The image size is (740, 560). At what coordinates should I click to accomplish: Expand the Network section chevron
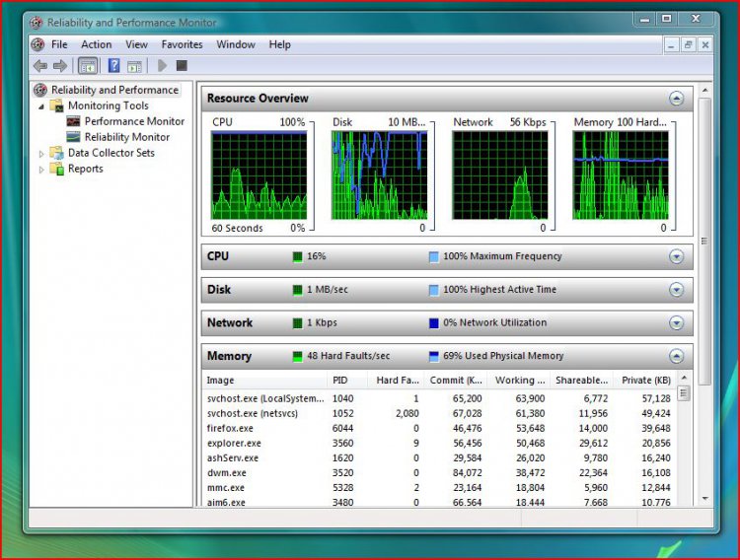[x=676, y=322]
